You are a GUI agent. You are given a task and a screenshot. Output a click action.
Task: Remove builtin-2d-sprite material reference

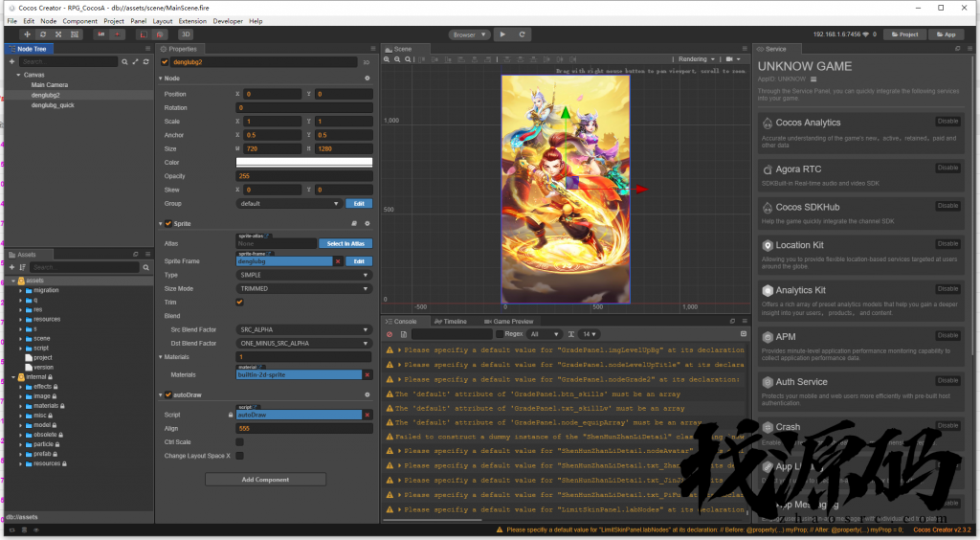tap(367, 375)
